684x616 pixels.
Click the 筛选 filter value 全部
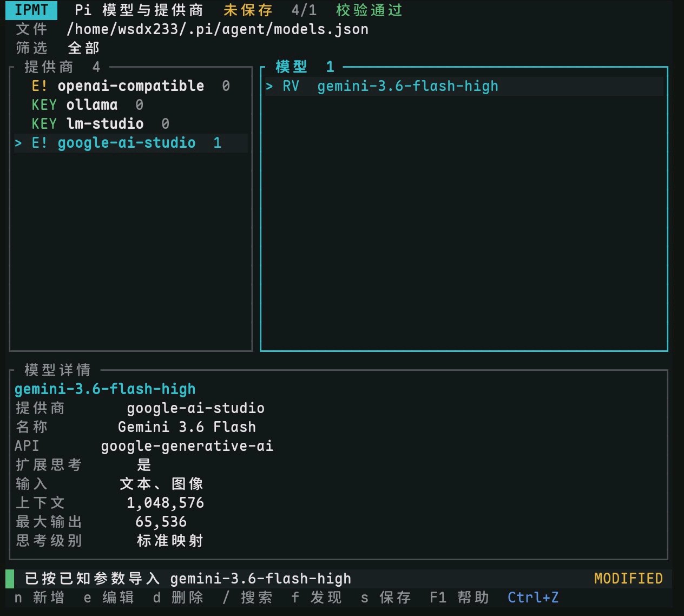click(83, 48)
